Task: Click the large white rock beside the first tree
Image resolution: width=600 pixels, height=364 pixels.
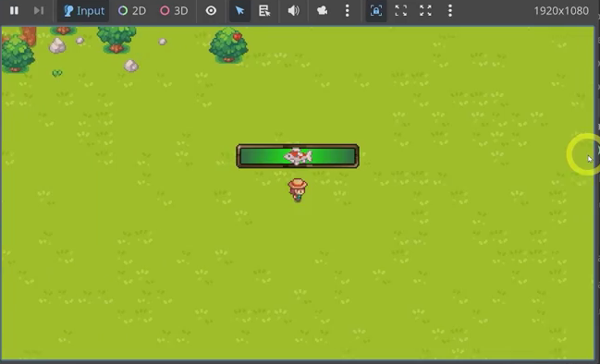Action: (57, 45)
